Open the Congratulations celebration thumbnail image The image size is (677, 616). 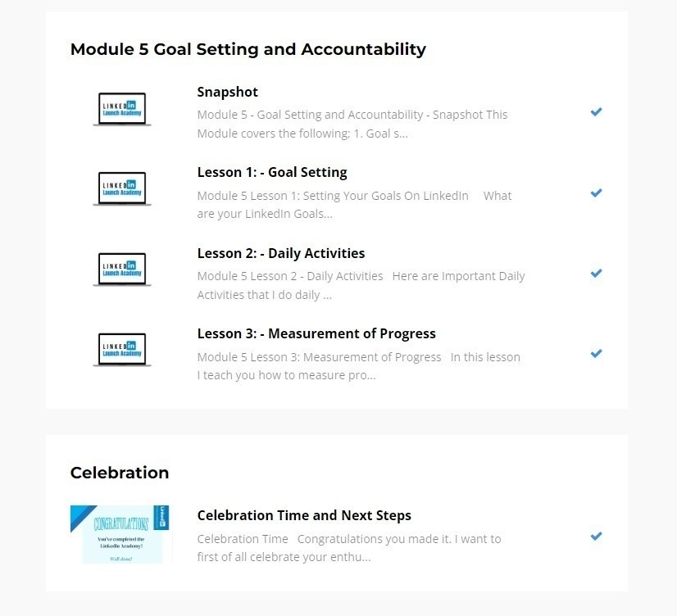pyautogui.click(x=120, y=534)
